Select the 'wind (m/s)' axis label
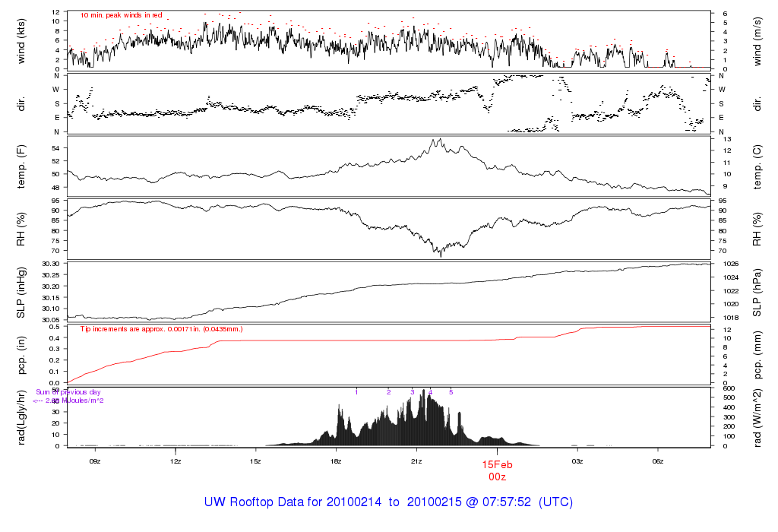The height and width of the screenshot is (532, 778). click(757, 41)
